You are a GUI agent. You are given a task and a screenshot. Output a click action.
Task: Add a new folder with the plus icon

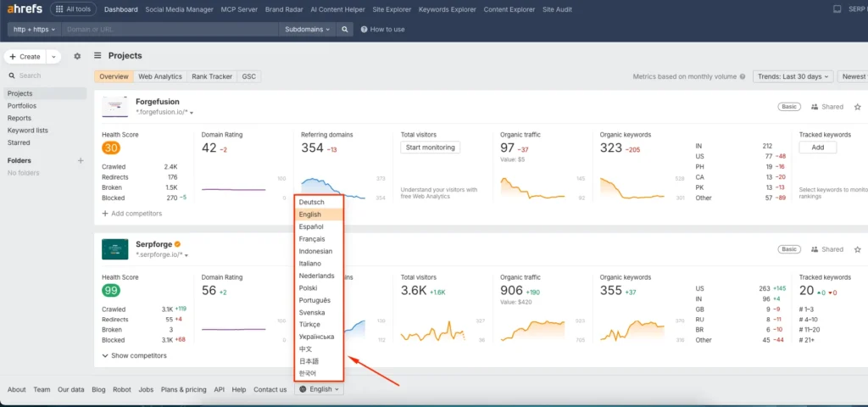[81, 160]
